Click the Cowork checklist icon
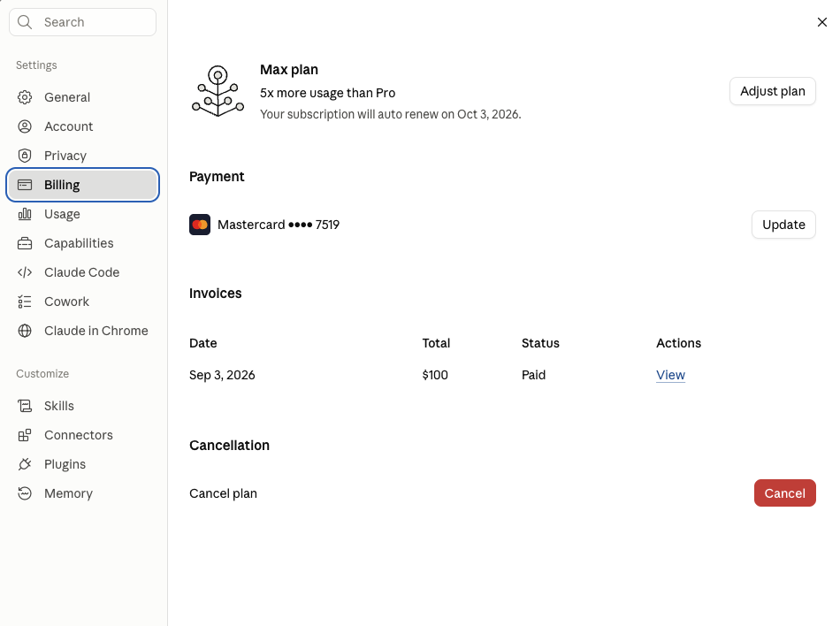840x626 pixels. (x=25, y=302)
